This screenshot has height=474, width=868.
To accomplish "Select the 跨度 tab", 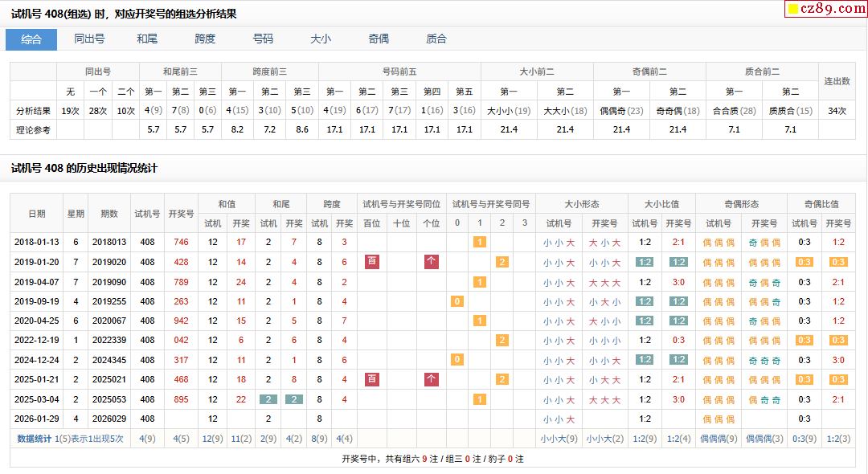I will (205, 39).
